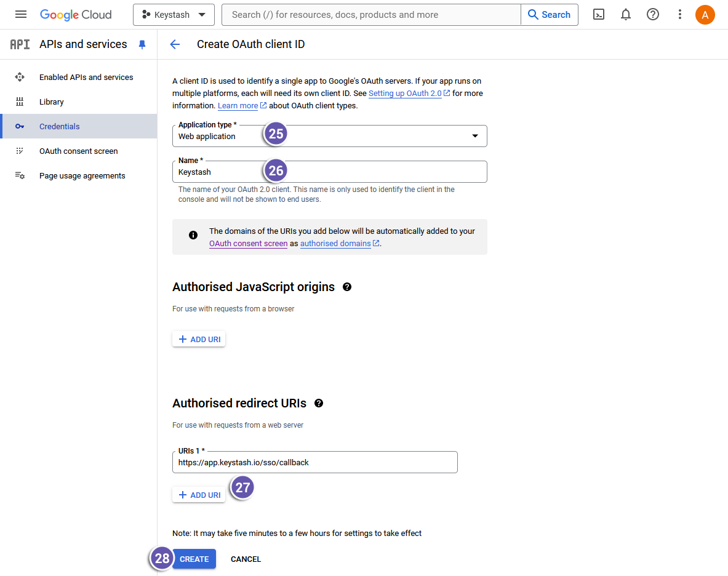Expand the Application type dropdown
The height and width of the screenshot is (576, 728).
pyautogui.click(x=330, y=136)
